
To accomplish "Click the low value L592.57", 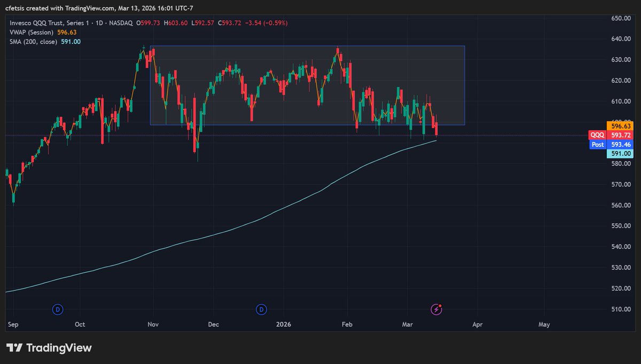I will tap(203, 23).
